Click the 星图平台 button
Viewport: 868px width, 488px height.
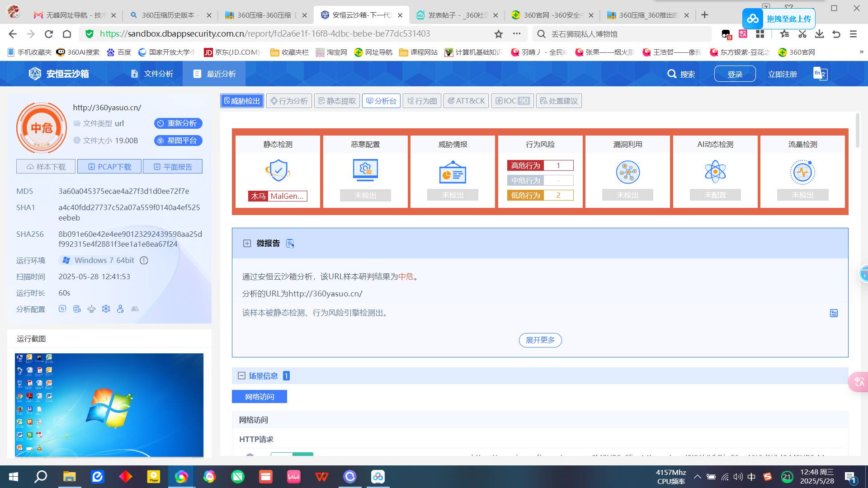point(178,141)
